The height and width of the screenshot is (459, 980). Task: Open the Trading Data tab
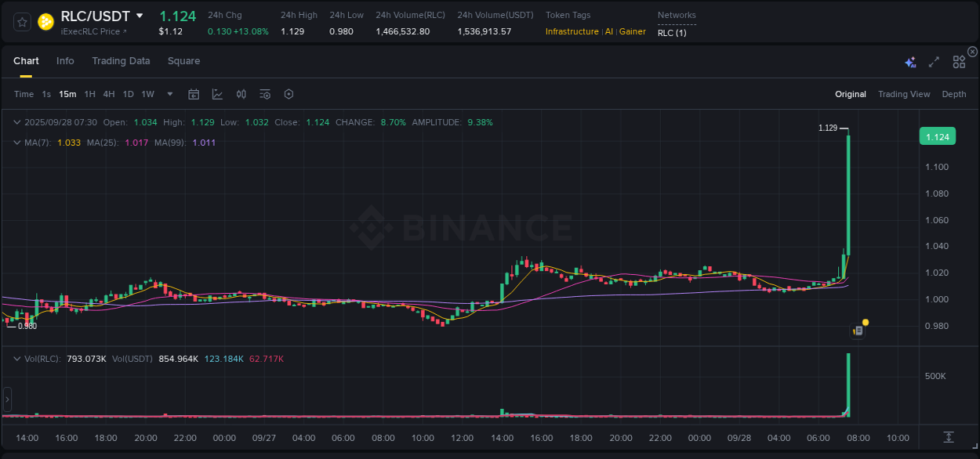click(121, 61)
